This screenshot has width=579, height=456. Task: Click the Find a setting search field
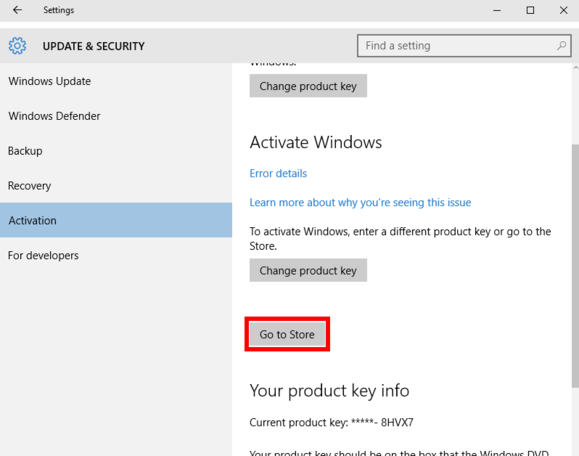click(x=464, y=46)
